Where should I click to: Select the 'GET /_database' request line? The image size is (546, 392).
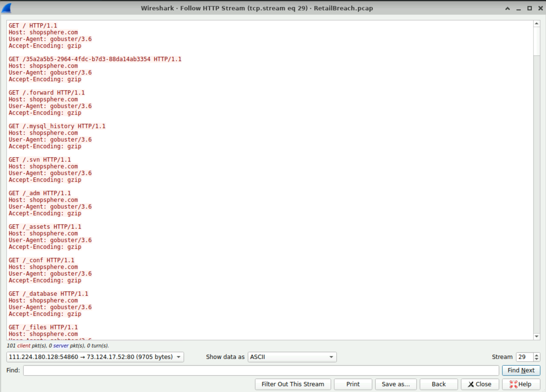pos(48,294)
